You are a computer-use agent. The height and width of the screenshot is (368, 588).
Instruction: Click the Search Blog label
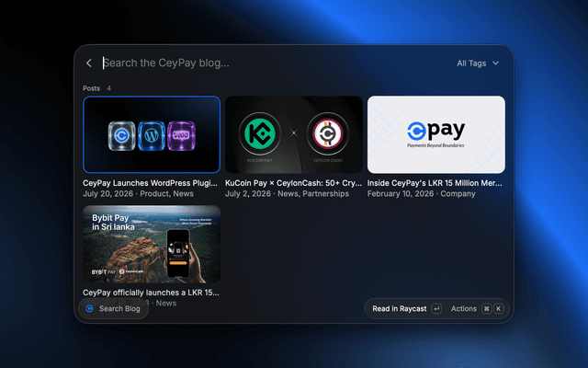pos(119,309)
